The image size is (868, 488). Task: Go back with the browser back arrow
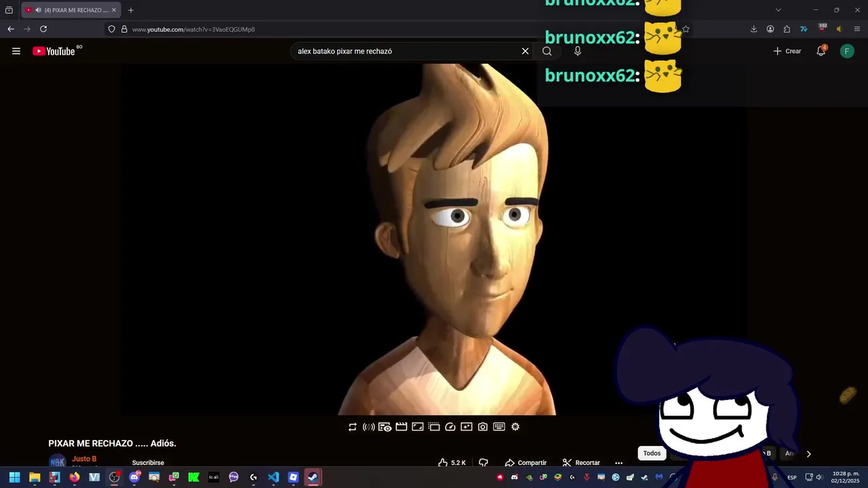point(10,29)
